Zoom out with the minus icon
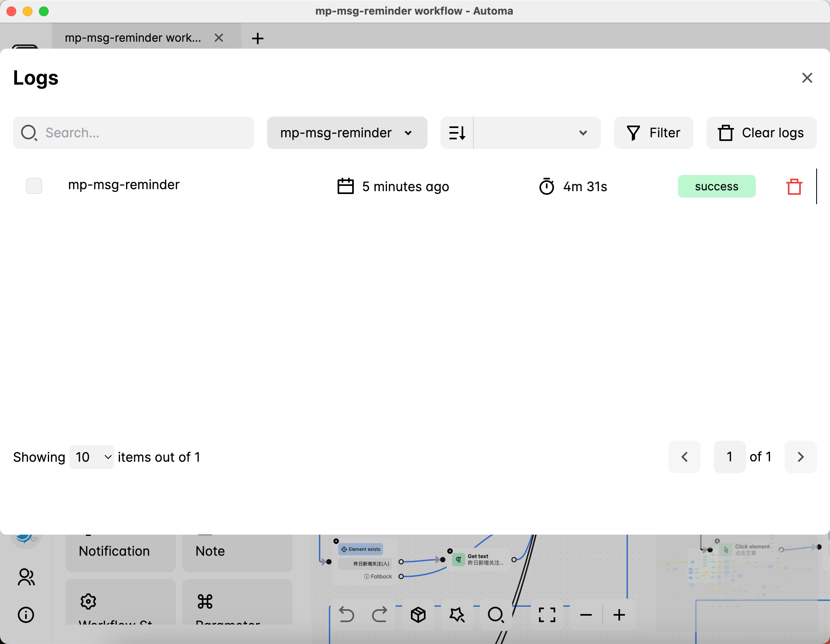Image resolution: width=830 pixels, height=644 pixels. point(586,615)
